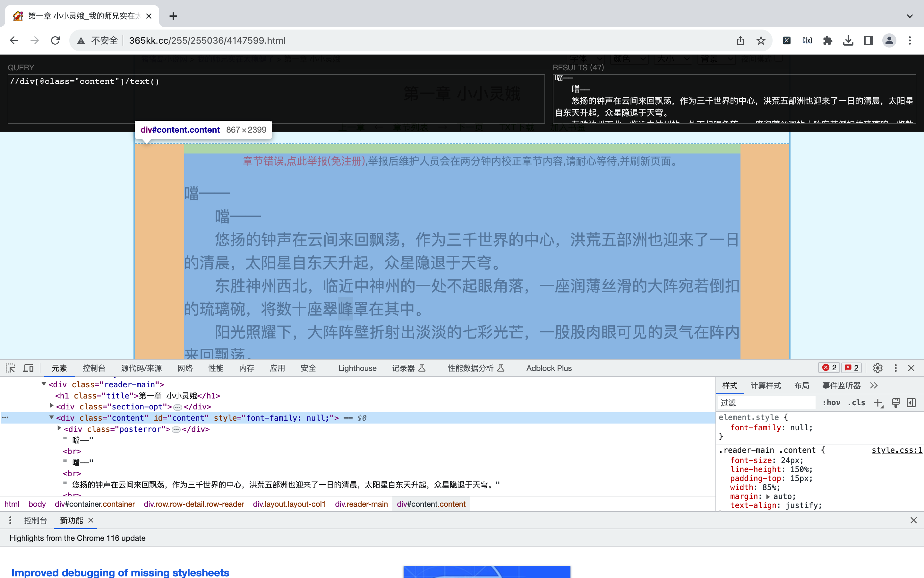Switch to the 布局 pane tab
The image size is (924, 578).
click(801, 385)
